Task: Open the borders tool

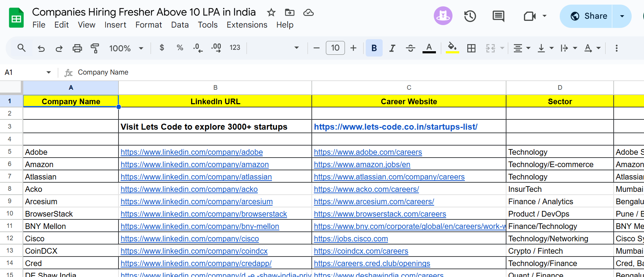Action: [471, 48]
